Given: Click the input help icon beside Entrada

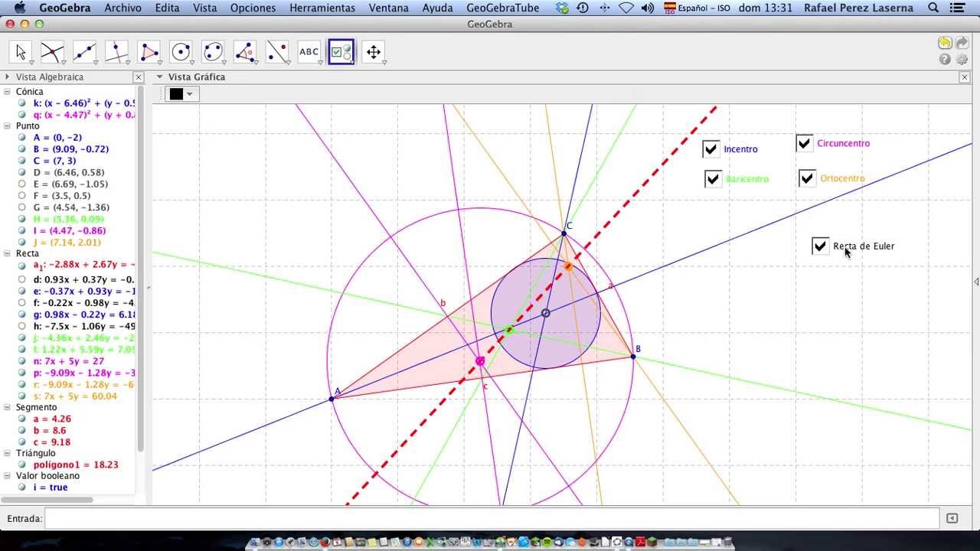Looking at the screenshot, I should click(x=952, y=518).
